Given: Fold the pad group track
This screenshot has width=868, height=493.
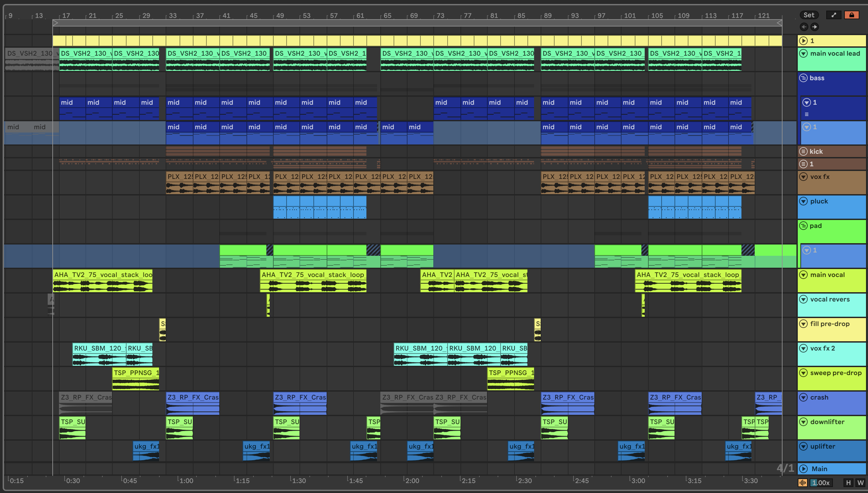Looking at the screenshot, I should point(803,226).
